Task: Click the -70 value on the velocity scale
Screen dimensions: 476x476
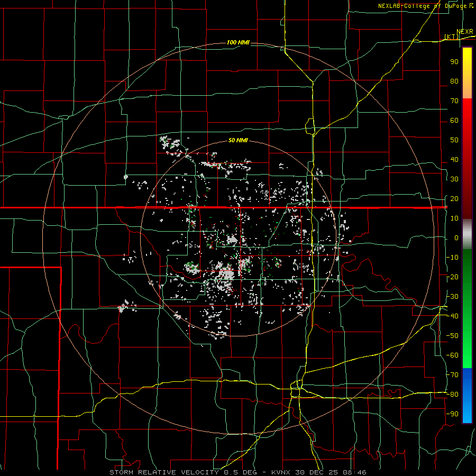Action: click(452, 375)
